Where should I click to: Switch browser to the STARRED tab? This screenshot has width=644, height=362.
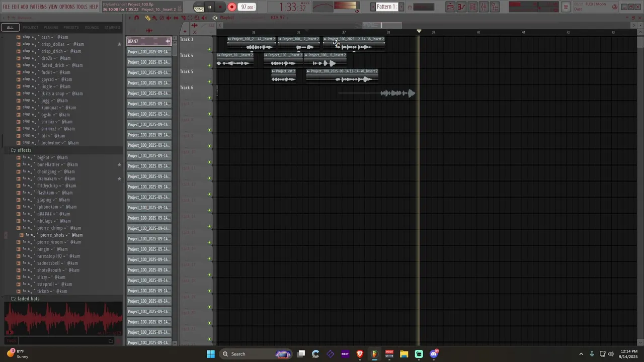click(x=112, y=28)
